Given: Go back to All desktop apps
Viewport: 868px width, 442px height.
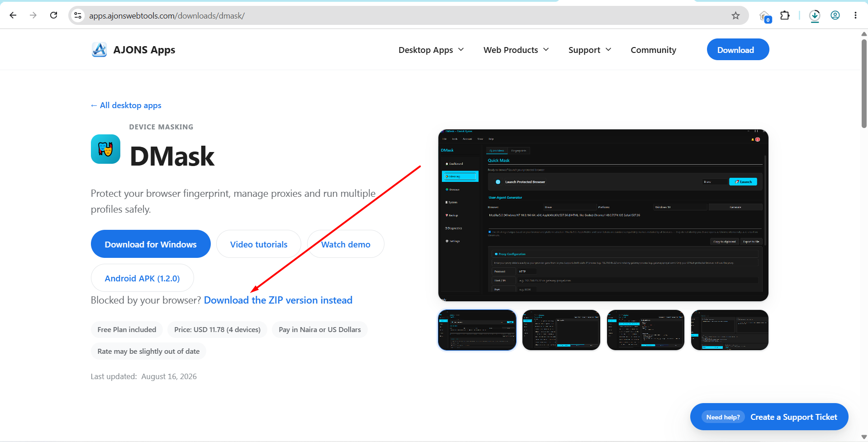Looking at the screenshot, I should coord(126,105).
